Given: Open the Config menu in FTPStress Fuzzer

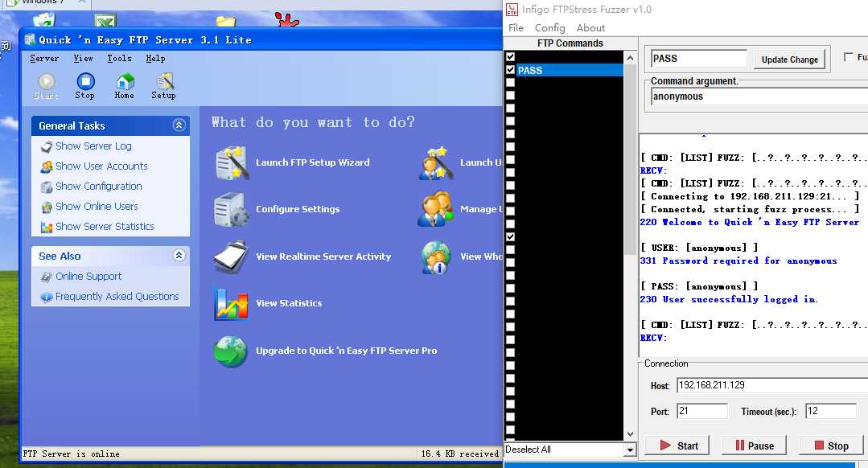Looking at the screenshot, I should tap(549, 27).
